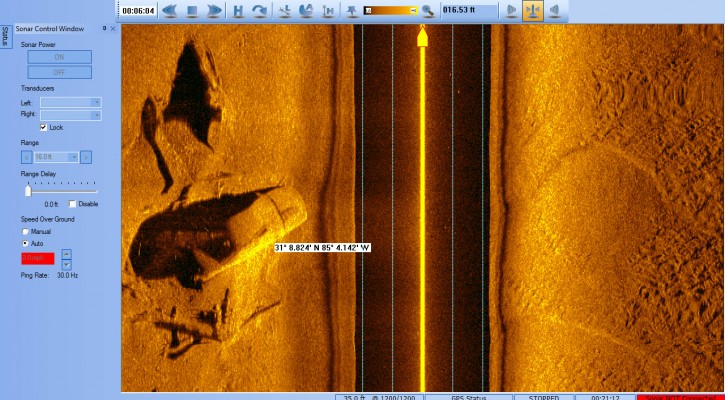Open the Right transducer dropdown
Screen dimensions: 725x400
(70, 115)
